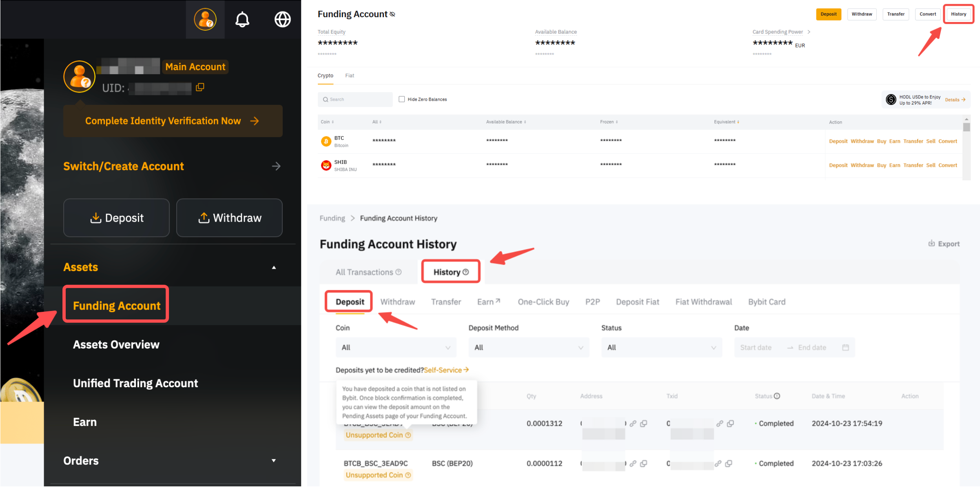Open the Coin filter dropdown
980x488 pixels.
tap(395, 348)
